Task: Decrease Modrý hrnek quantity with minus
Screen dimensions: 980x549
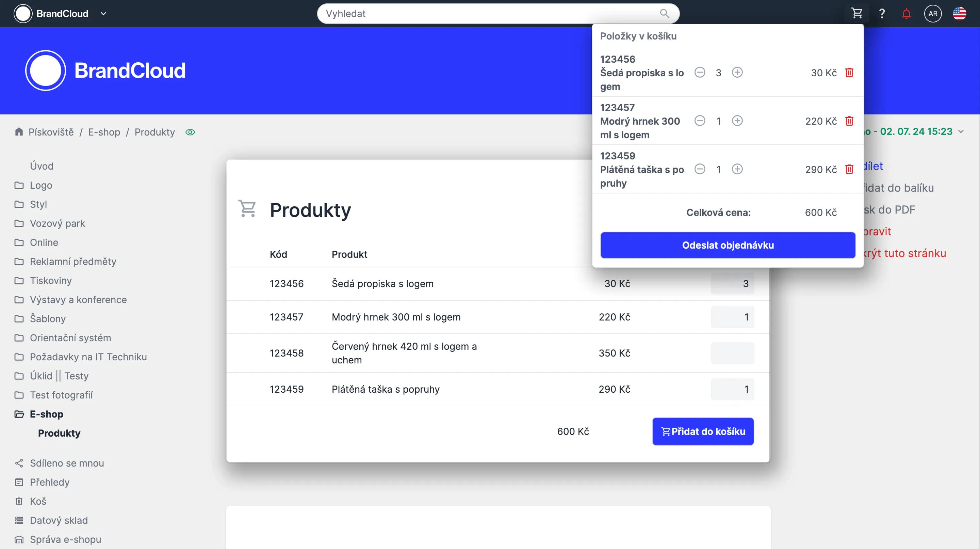Action: (x=700, y=121)
